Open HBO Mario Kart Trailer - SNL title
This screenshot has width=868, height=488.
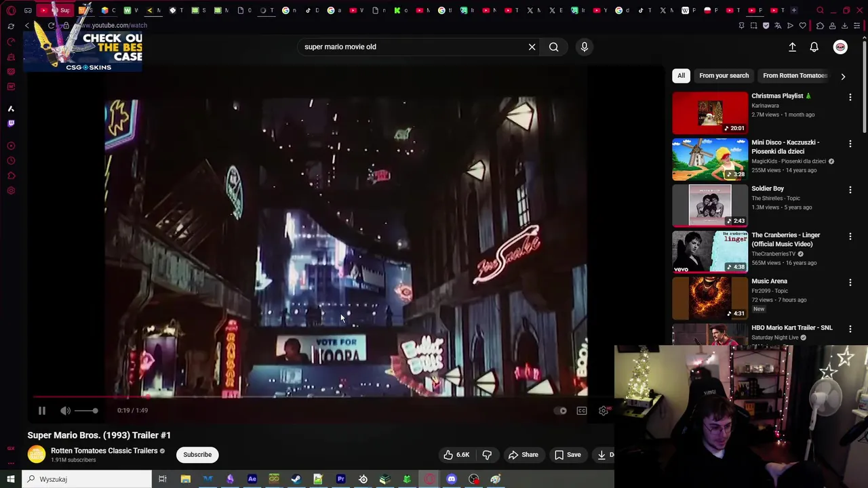791,328
